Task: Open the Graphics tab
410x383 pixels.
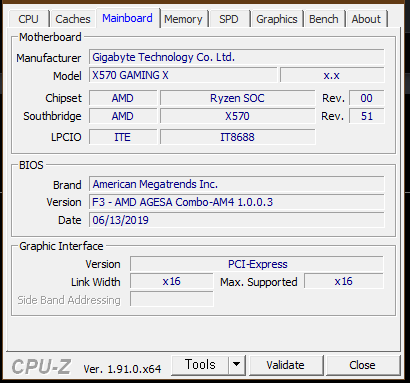Action: (x=277, y=19)
